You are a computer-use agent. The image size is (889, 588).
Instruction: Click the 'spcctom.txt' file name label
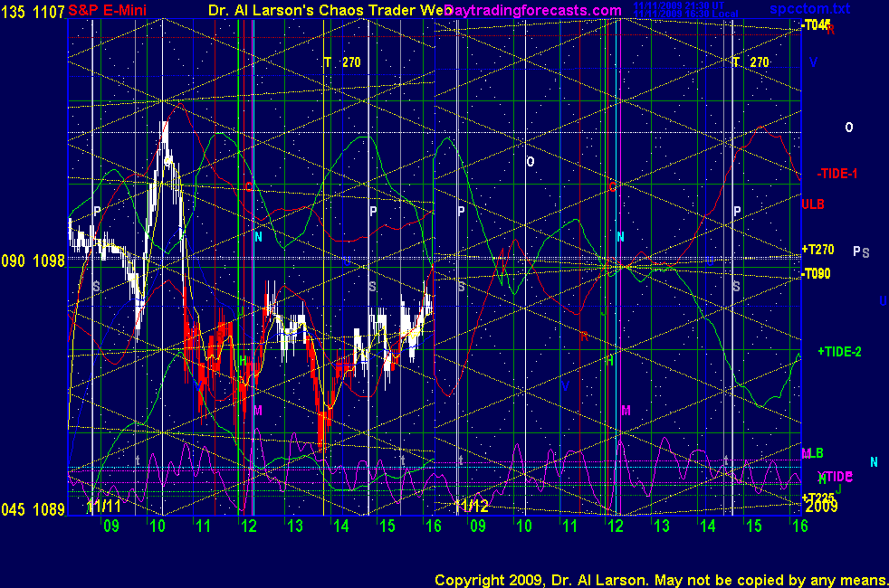[809, 8]
